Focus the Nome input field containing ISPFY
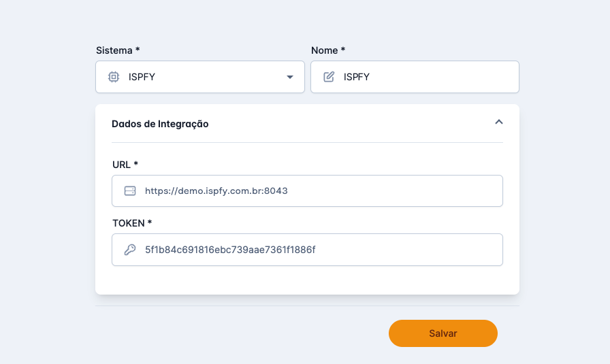Image resolution: width=610 pixels, height=364 pixels. (415, 77)
